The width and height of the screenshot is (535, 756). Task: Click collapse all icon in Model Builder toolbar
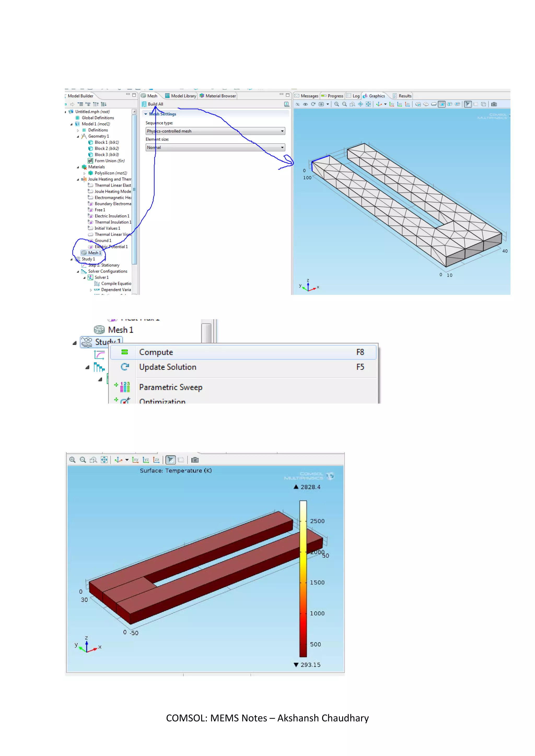80,104
